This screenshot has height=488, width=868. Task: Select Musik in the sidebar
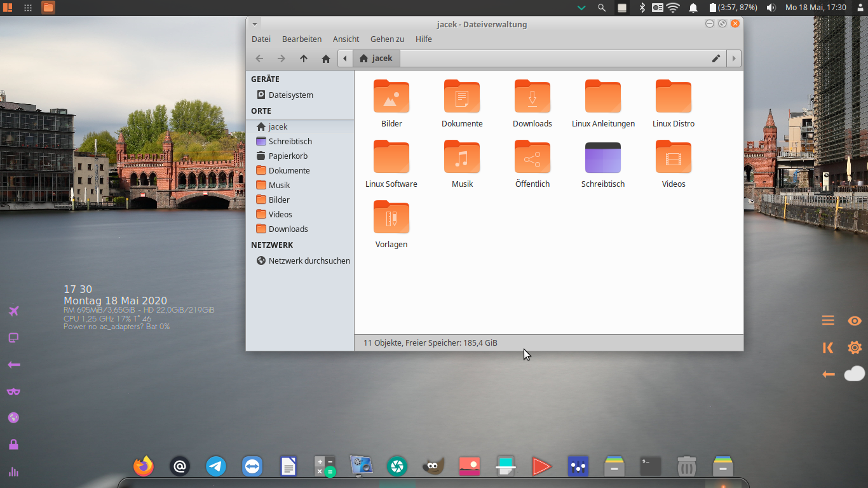[x=300, y=185]
